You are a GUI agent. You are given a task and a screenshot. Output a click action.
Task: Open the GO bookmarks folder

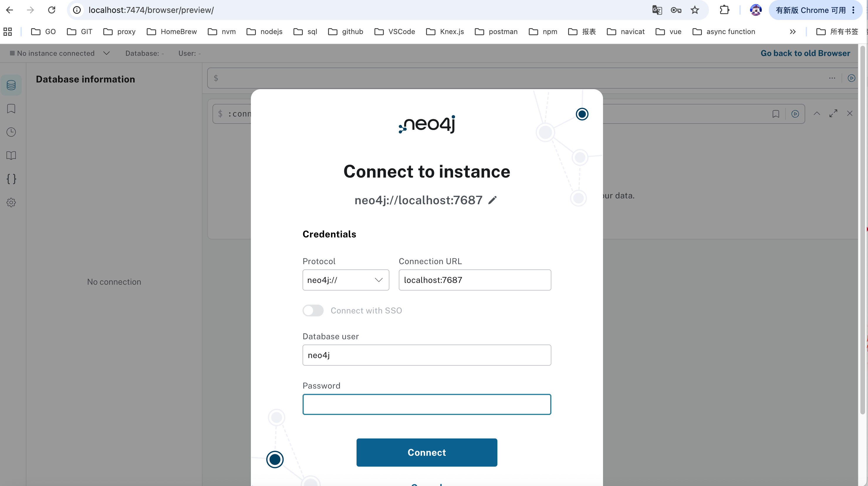pos(43,32)
